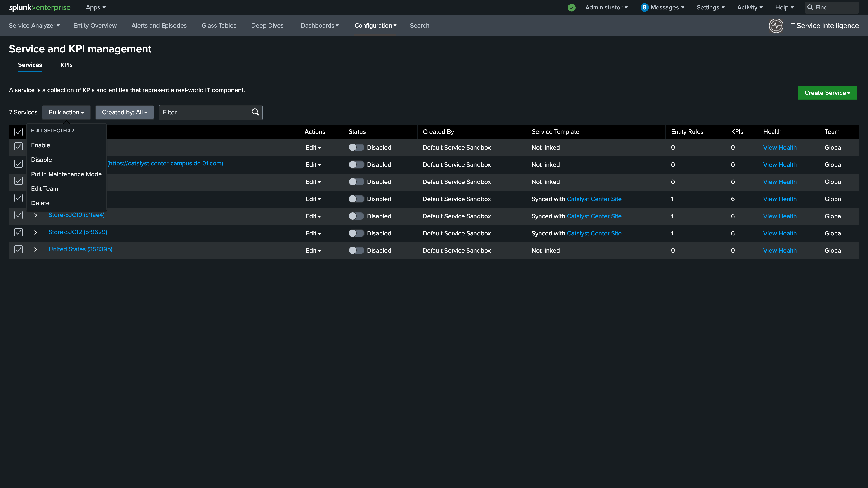Viewport: 868px width, 488px height.
Task: Expand the United States (35839b) row
Action: coord(36,249)
